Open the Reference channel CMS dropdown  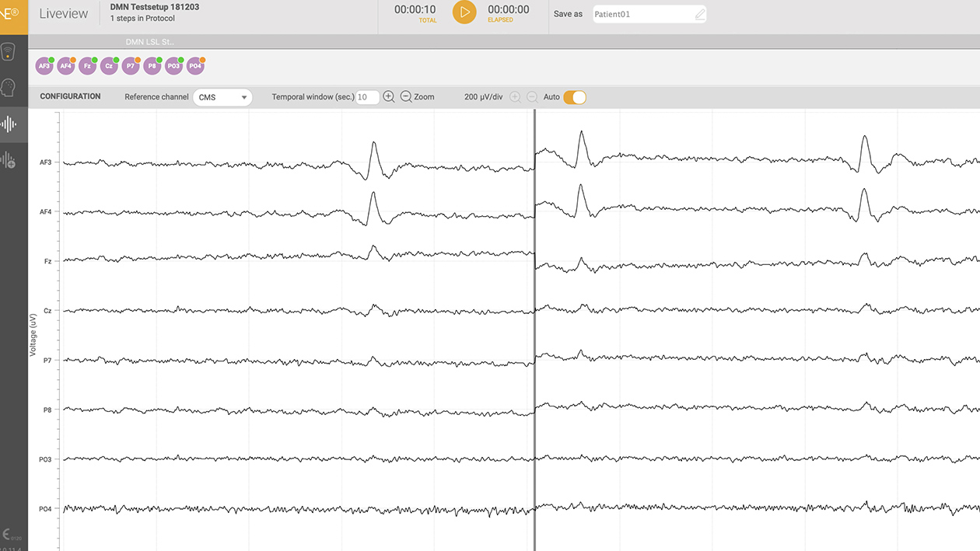click(x=222, y=97)
